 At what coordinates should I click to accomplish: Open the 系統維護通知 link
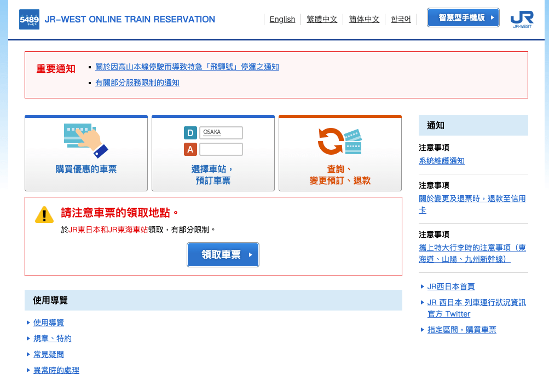click(x=442, y=161)
